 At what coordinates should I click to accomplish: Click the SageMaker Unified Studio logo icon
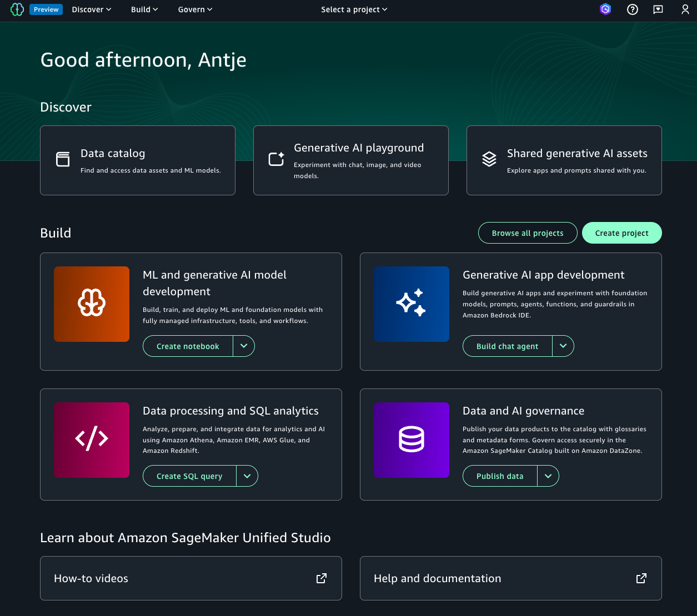click(x=17, y=9)
